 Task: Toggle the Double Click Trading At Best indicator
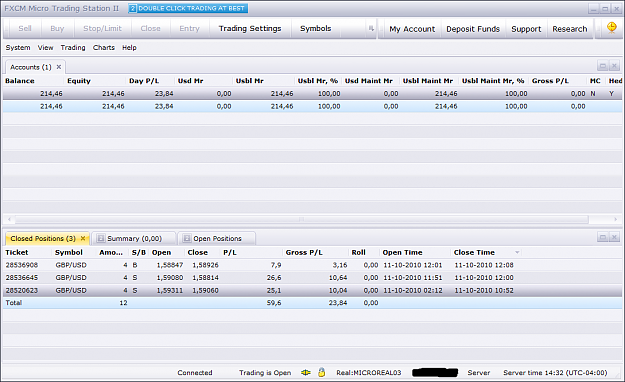tap(188, 8)
